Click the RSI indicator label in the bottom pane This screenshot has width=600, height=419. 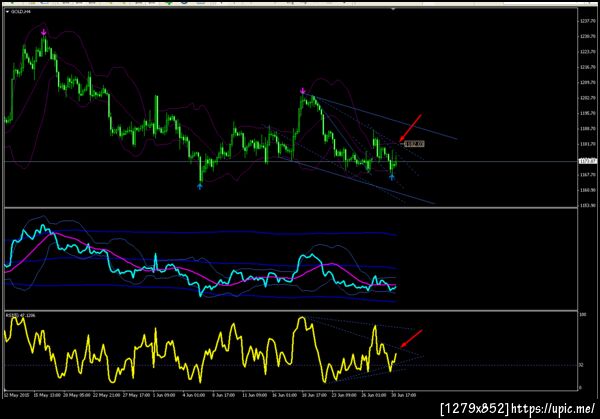coord(20,315)
